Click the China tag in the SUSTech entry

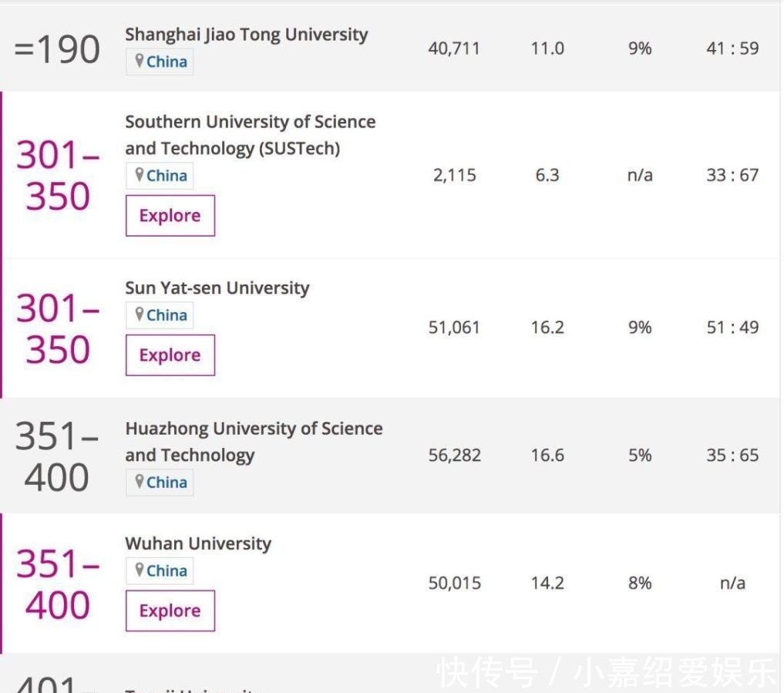(160, 176)
